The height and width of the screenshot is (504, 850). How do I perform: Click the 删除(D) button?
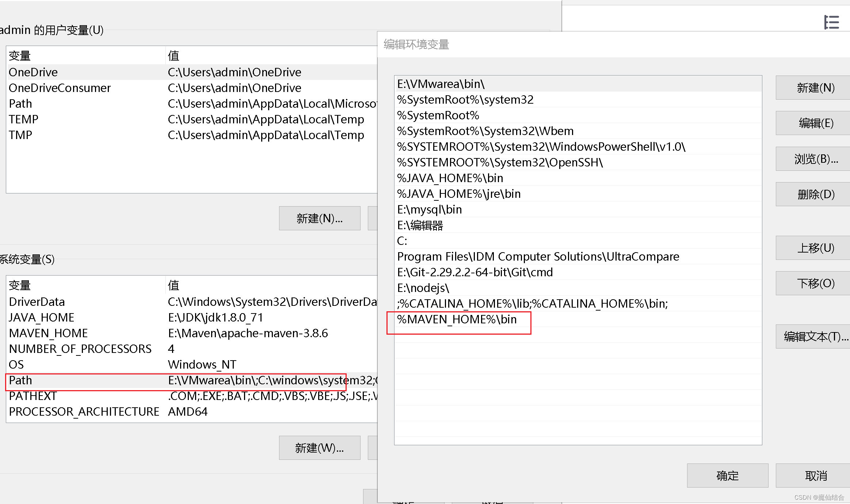813,194
